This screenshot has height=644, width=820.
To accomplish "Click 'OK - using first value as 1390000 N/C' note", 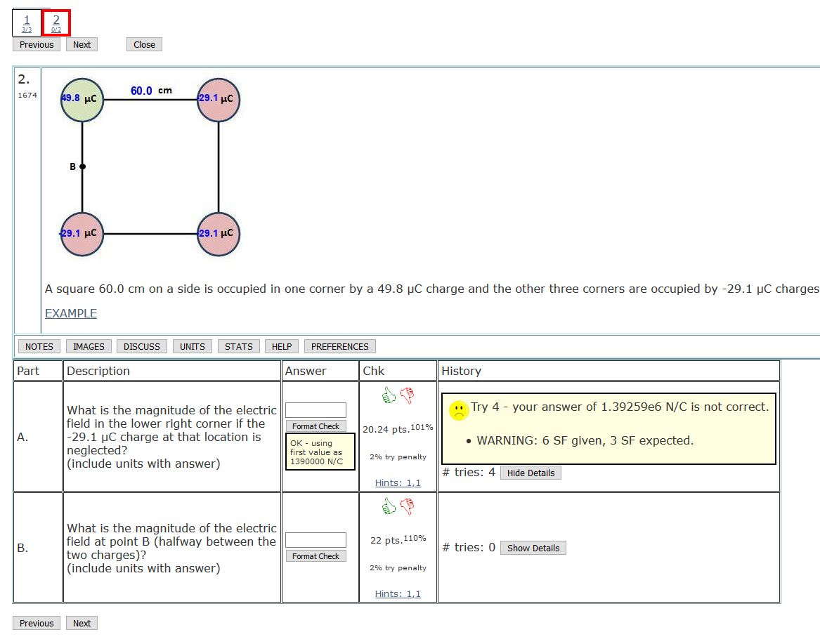I will point(320,452).
